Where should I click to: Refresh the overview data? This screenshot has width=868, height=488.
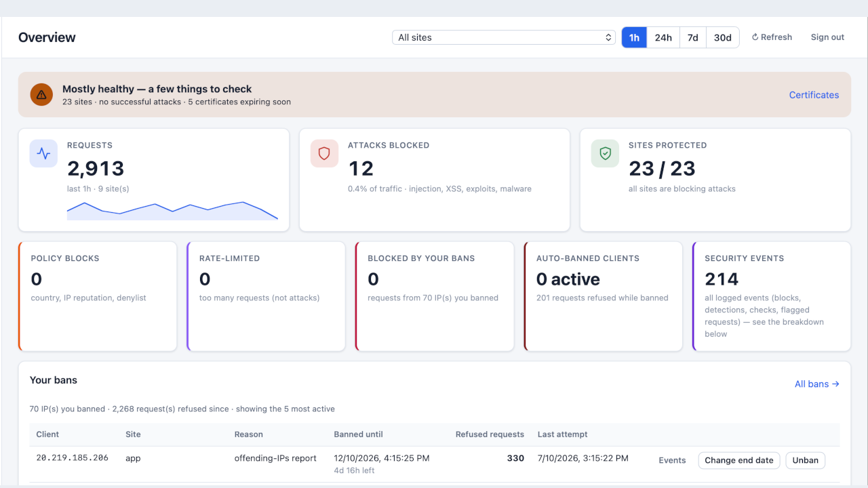772,37
